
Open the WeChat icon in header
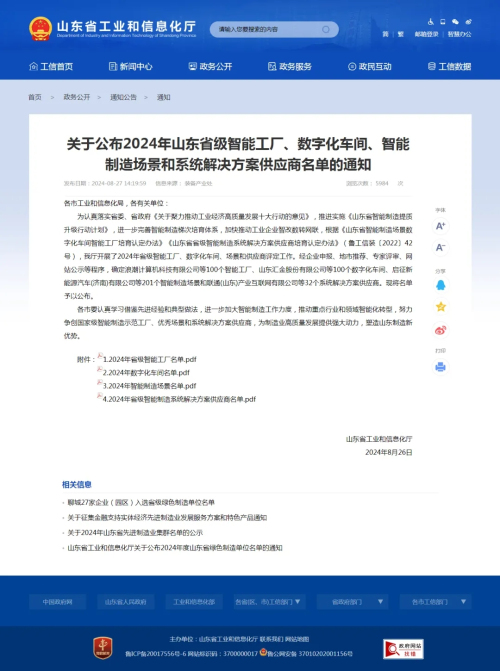point(455,21)
